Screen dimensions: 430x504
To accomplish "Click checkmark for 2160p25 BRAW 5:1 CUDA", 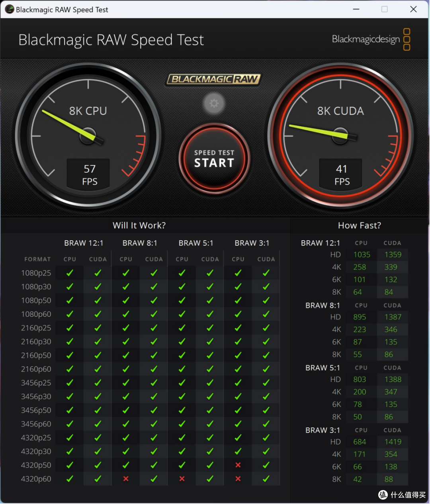I will click(x=210, y=328).
